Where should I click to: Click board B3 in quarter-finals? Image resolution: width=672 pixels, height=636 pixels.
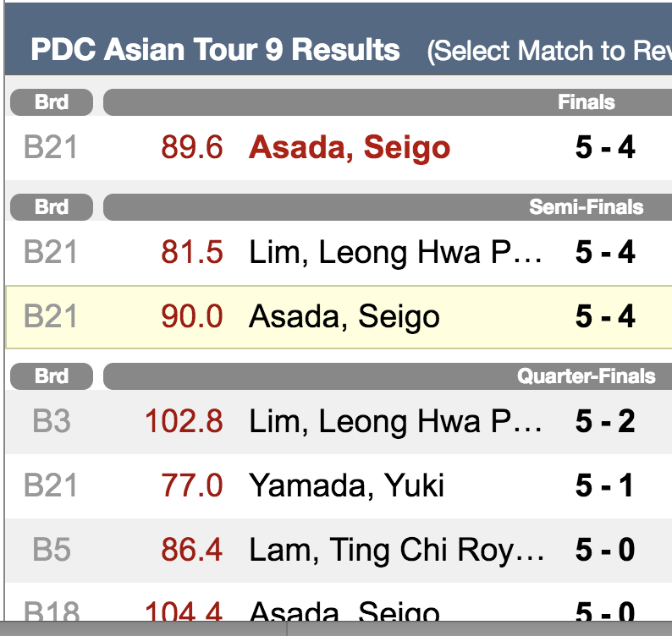[52, 421]
